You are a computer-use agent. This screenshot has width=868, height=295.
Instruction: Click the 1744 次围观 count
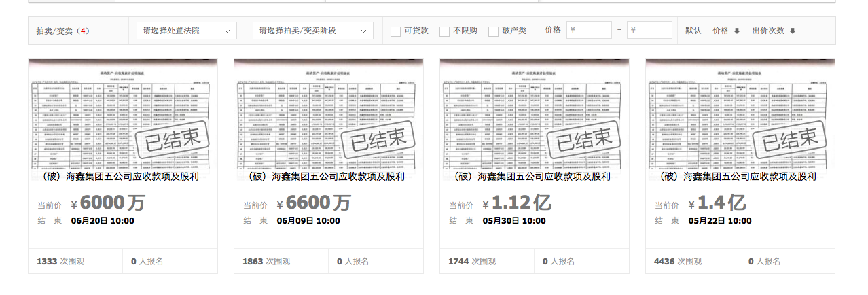(472, 261)
